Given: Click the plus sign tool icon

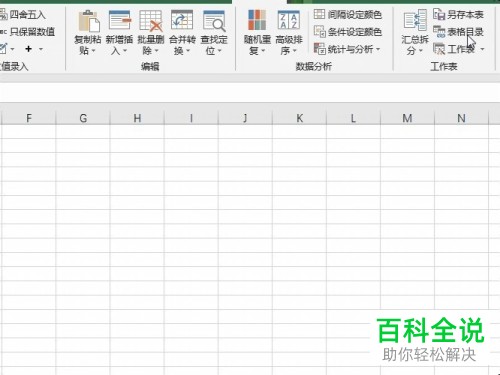Looking at the screenshot, I should coord(29,49).
